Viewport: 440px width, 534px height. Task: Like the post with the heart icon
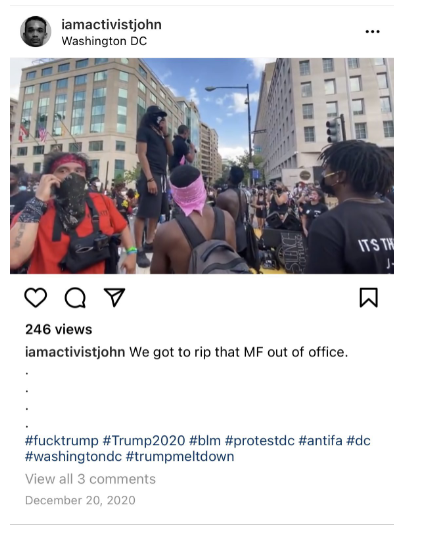point(36,297)
